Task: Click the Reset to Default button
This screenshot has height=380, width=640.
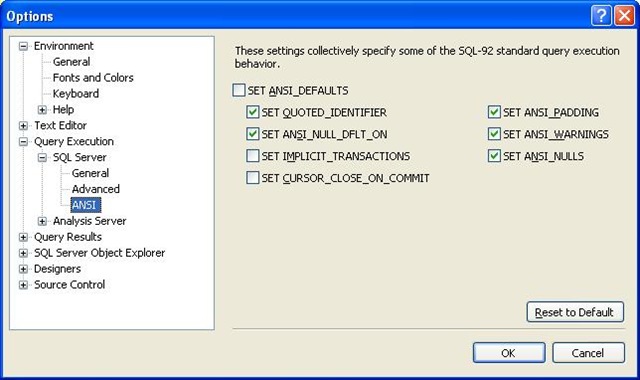Action: click(575, 312)
